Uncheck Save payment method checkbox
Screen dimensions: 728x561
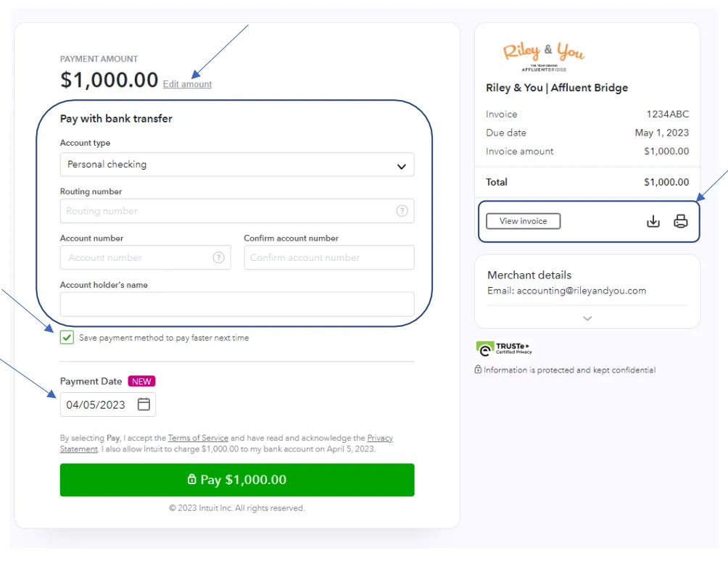coord(67,337)
